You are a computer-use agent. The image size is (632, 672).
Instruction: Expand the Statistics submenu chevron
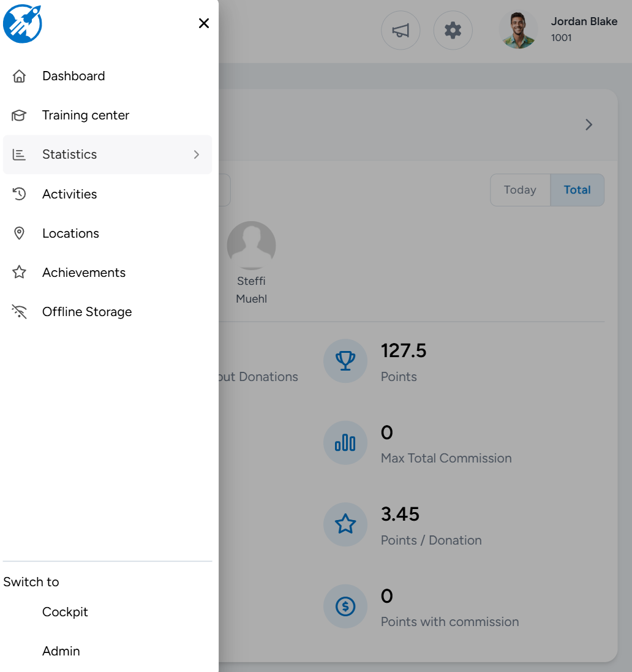click(196, 154)
